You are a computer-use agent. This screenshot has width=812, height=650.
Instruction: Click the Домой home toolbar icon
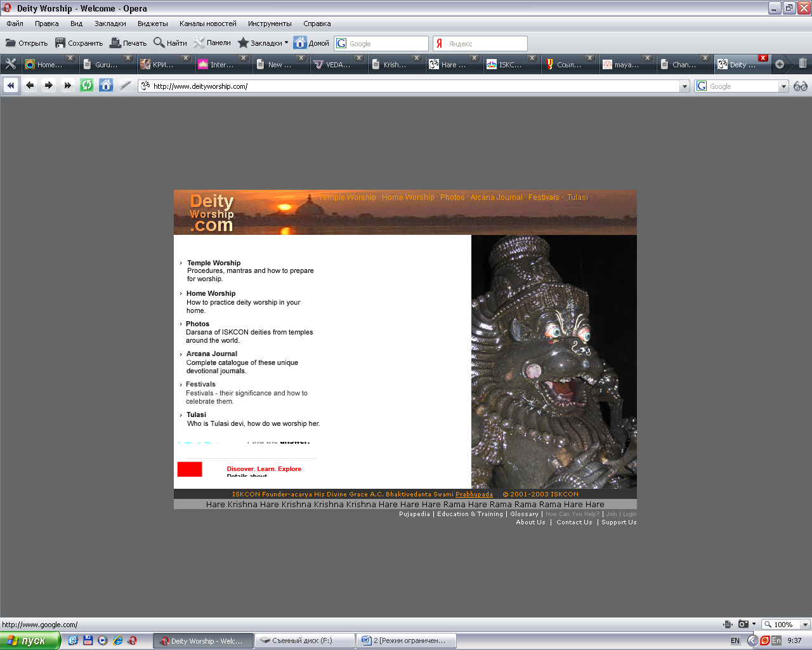coord(311,43)
